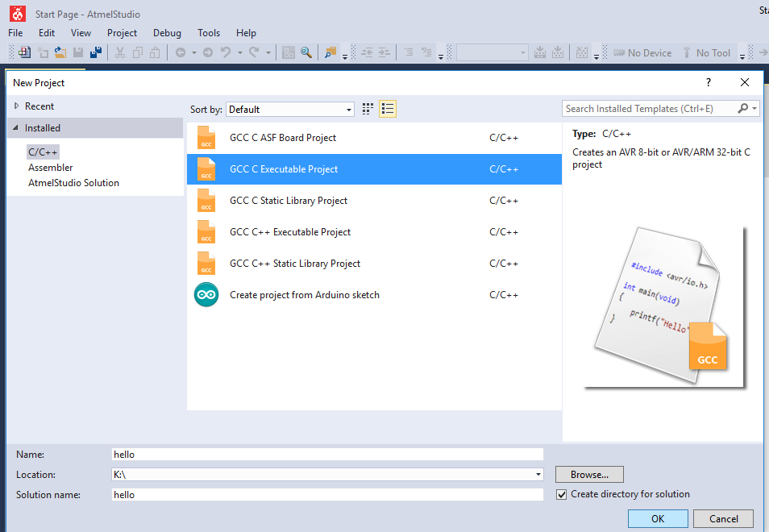
Task: Open the empty configuration combo box in toolbar
Action: tap(492, 52)
